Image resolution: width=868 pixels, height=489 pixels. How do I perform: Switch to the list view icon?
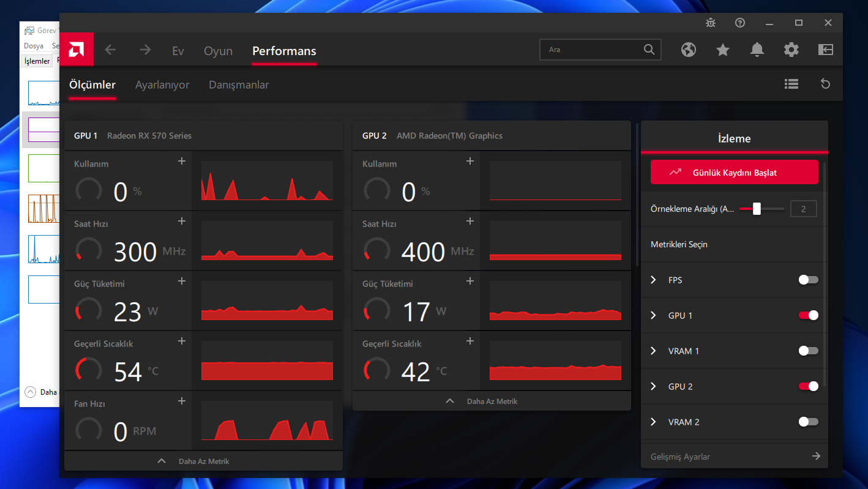point(791,84)
